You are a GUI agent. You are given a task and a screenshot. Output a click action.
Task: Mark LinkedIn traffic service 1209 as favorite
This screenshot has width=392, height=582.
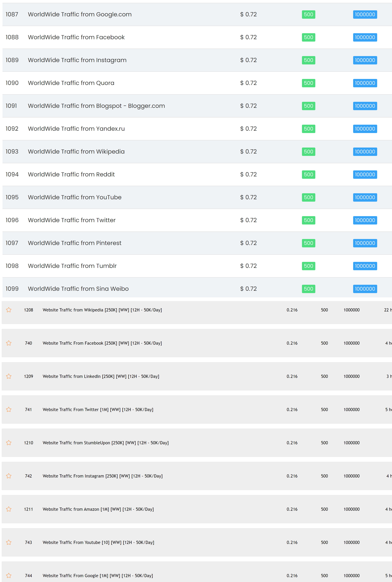pos(9,376)
